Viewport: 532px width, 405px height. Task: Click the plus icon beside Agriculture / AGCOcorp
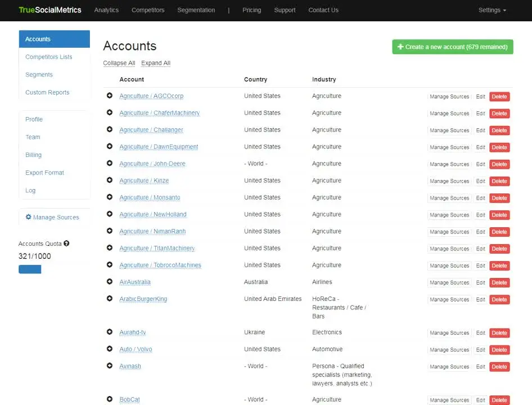(x=110, y=96)
